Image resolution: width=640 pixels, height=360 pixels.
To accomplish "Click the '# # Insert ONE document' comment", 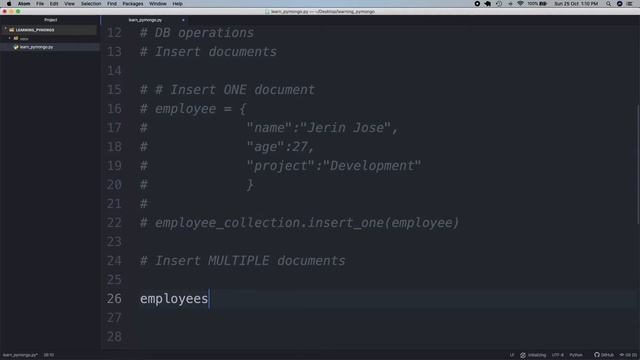I will (x=227, y=90).
